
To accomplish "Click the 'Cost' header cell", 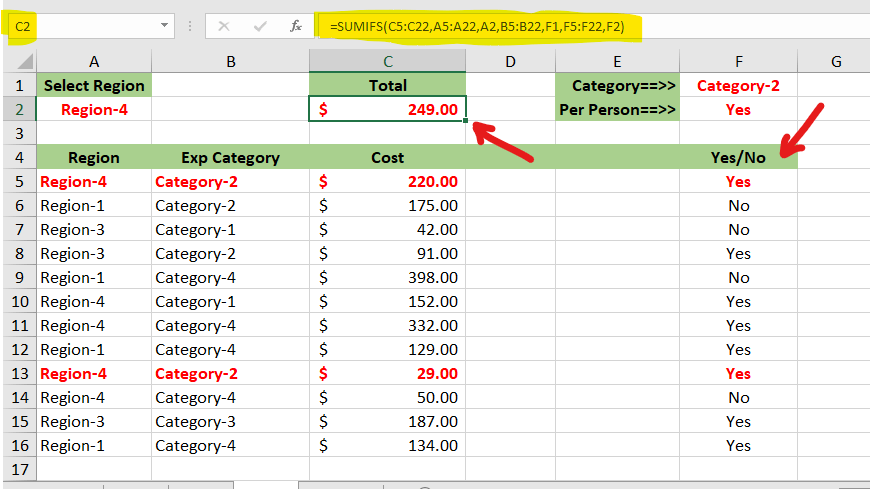I will click(x=387, y=157).
